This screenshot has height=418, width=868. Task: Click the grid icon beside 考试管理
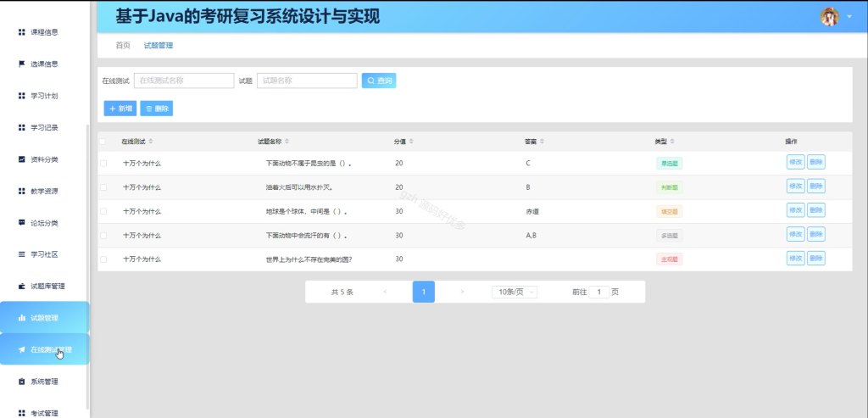[x=21, y=413]
